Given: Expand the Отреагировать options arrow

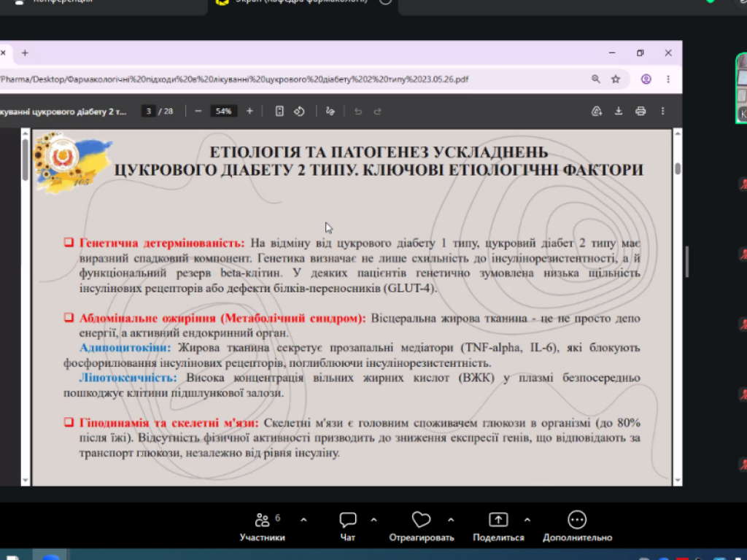Looking at the screenshot, I should [x=451, y=519].
